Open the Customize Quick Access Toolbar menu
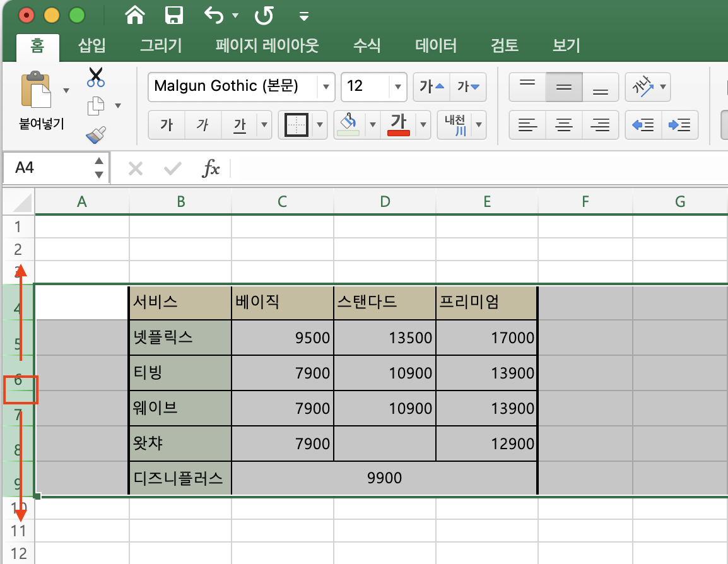The image size is (728, 564). [303, 17]
